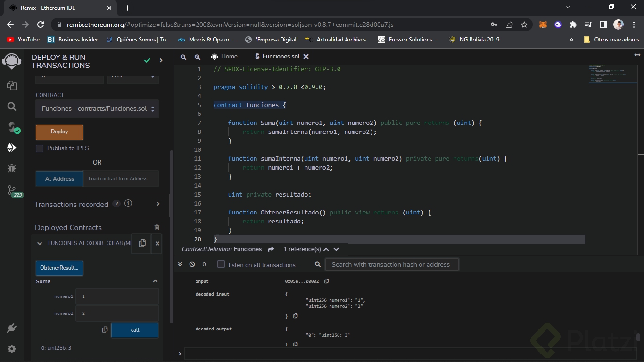
Task: Click the Load contract from Address field
Action: (121, 179)
